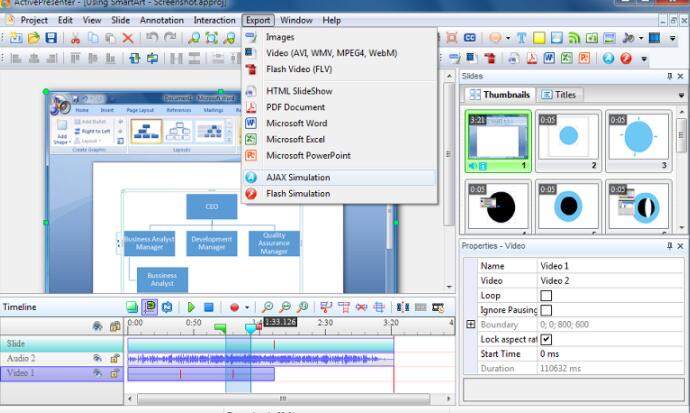Open the audio insert dropdown arrow
Viewport: 690px width, 413px height.
(641, 38)
